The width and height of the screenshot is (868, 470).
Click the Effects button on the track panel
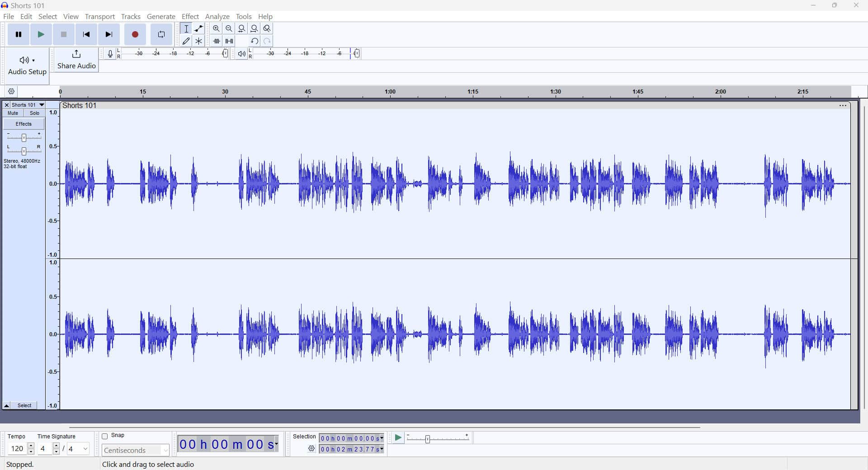[24, 123]
